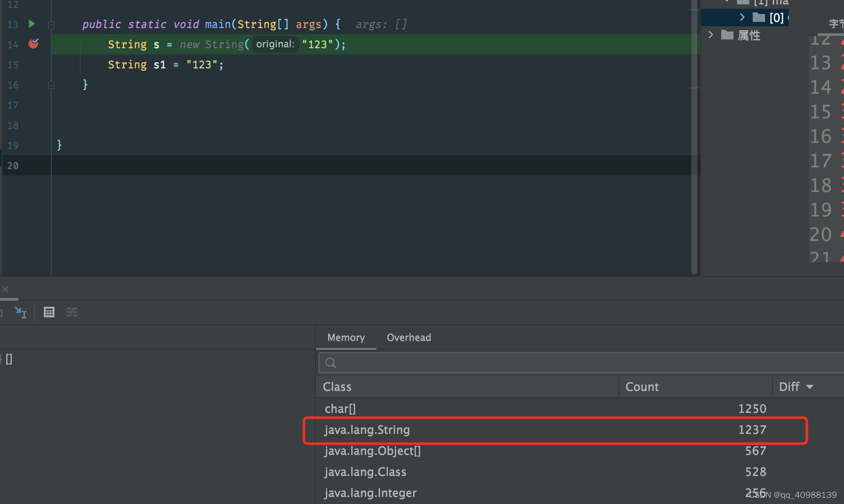Click the Evaluate Expression calculator icon

pyautogui.click(x=49, y=312)
